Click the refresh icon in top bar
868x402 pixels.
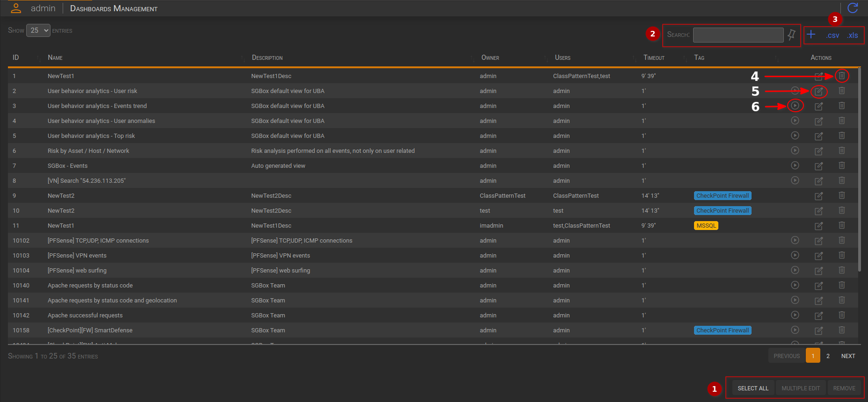coord(853,8)
